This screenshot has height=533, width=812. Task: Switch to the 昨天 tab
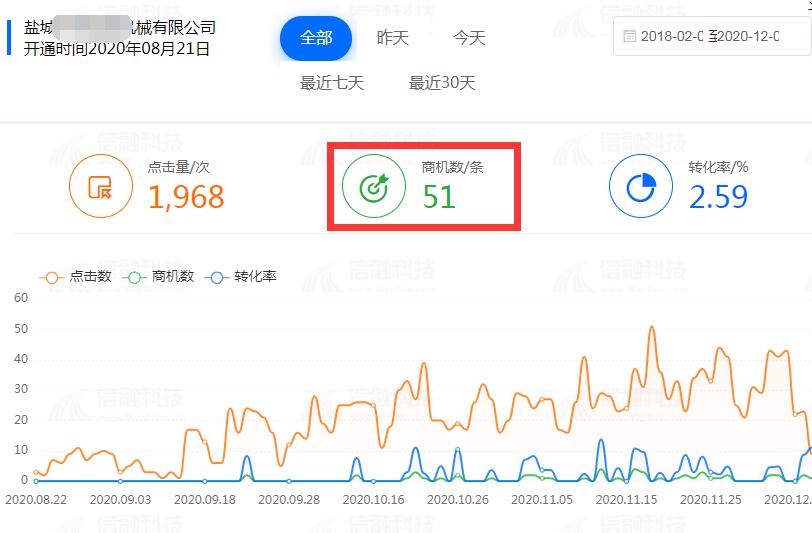(393, 38)
